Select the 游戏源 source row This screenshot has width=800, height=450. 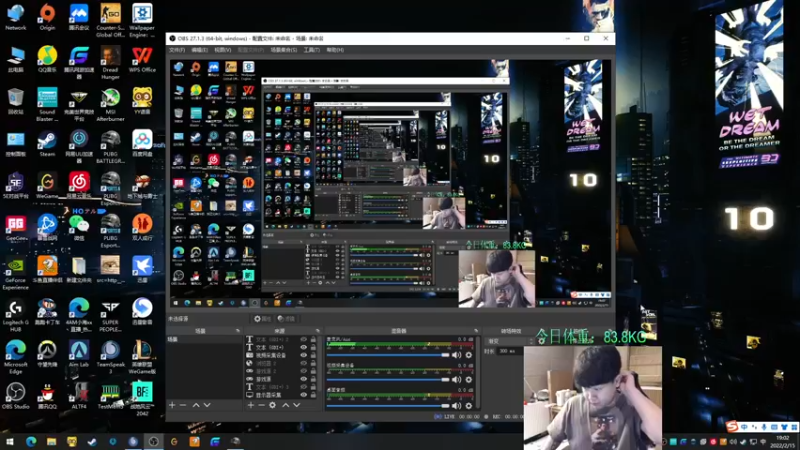point(283,379)
